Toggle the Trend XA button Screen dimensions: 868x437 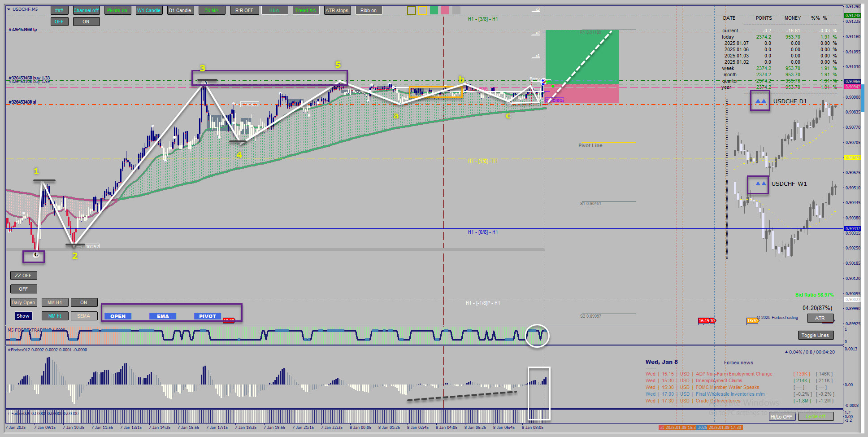click(306, 10)
